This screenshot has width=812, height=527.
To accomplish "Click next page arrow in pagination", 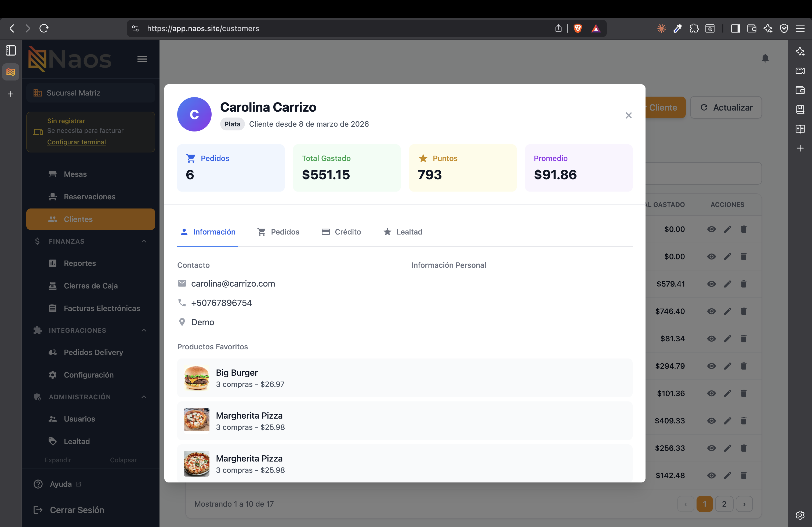I will [744, 504].
